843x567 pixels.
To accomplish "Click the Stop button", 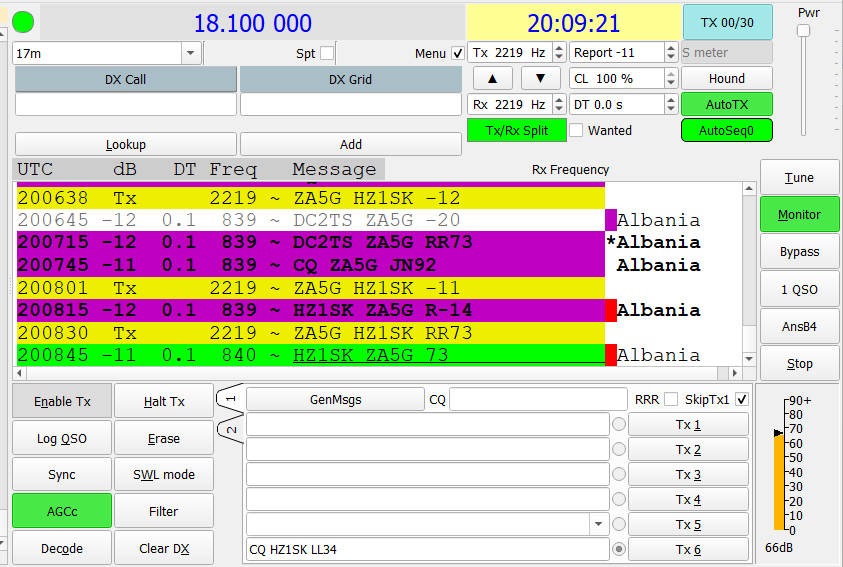I will tap(799, 363).
